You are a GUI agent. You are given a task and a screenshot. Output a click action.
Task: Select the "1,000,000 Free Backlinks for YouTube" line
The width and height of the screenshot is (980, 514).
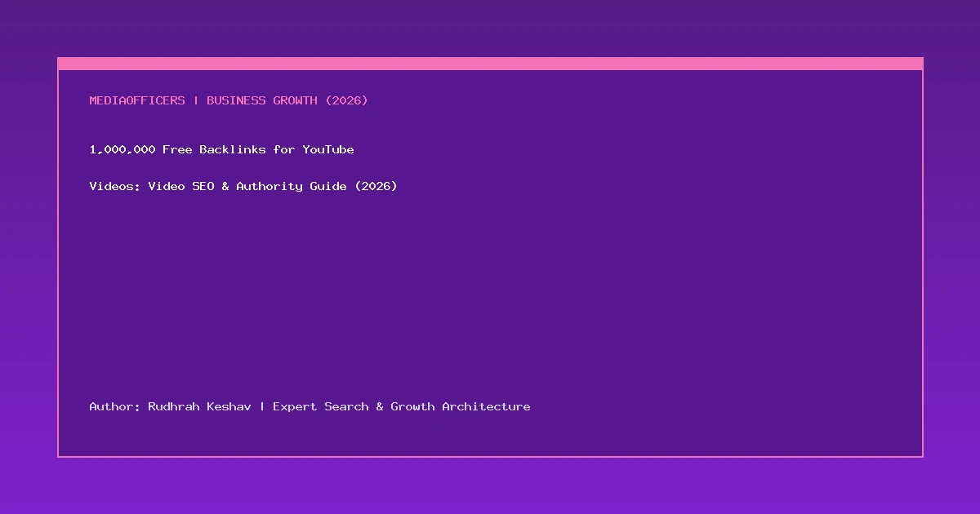click(221, 149)
